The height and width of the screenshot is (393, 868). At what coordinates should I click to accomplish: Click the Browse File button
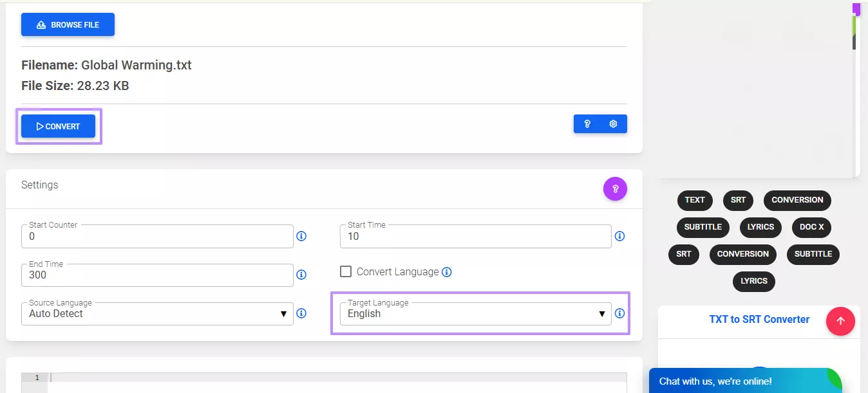(68, 24)
